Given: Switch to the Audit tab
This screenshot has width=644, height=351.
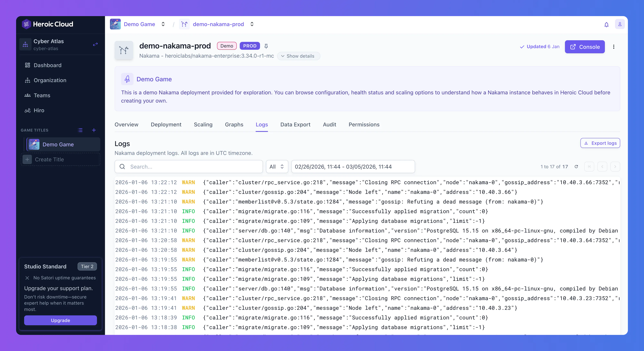Looking at the screenshot, I should [329, 124].
